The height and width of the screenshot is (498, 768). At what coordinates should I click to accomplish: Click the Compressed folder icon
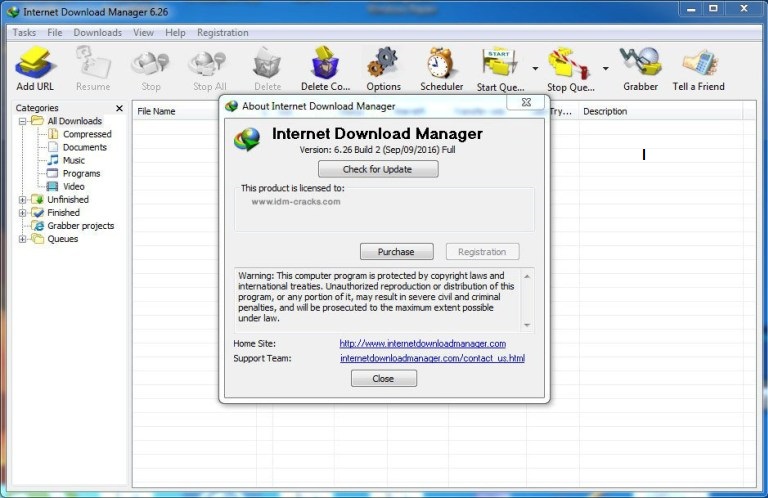tap(53, 134)
